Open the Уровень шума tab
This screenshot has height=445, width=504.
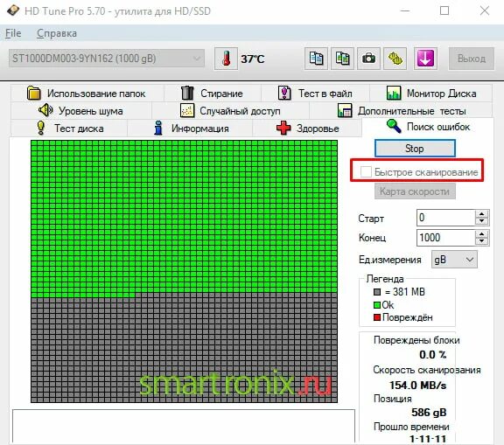[81, 111]
